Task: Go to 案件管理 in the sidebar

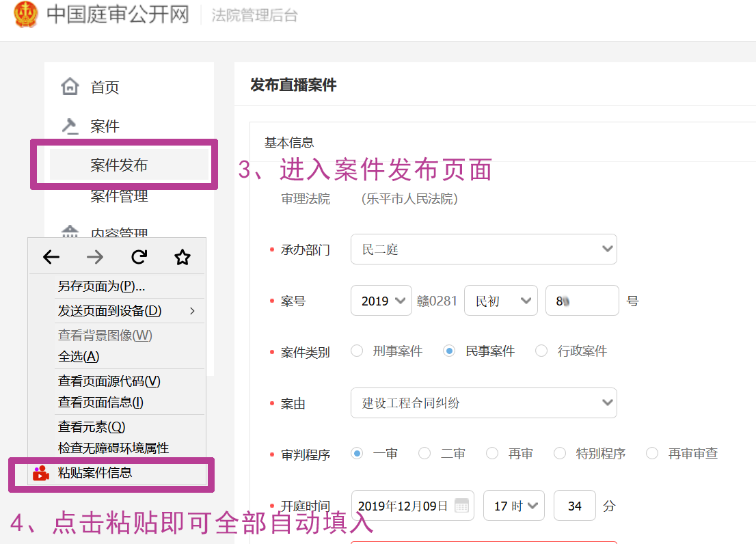Action: coord(119,197)
